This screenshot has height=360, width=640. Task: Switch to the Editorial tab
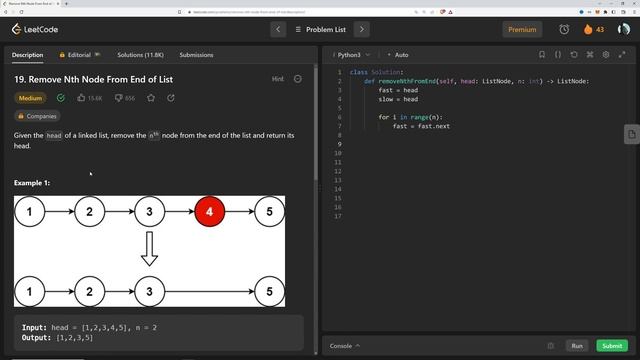tap(80, 55)
